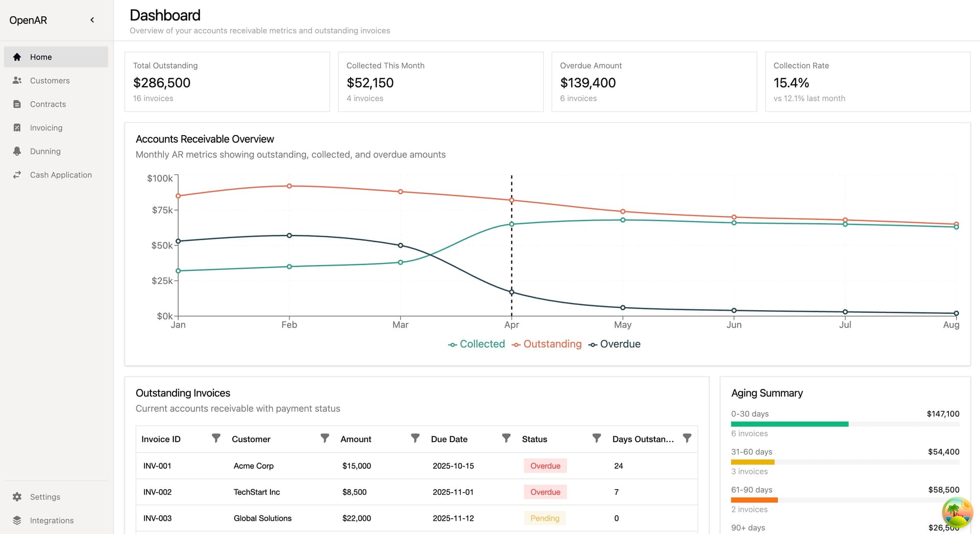Click the Overdue status badge on INV-001
980x534 pixels.
click(x=545, y=466)
